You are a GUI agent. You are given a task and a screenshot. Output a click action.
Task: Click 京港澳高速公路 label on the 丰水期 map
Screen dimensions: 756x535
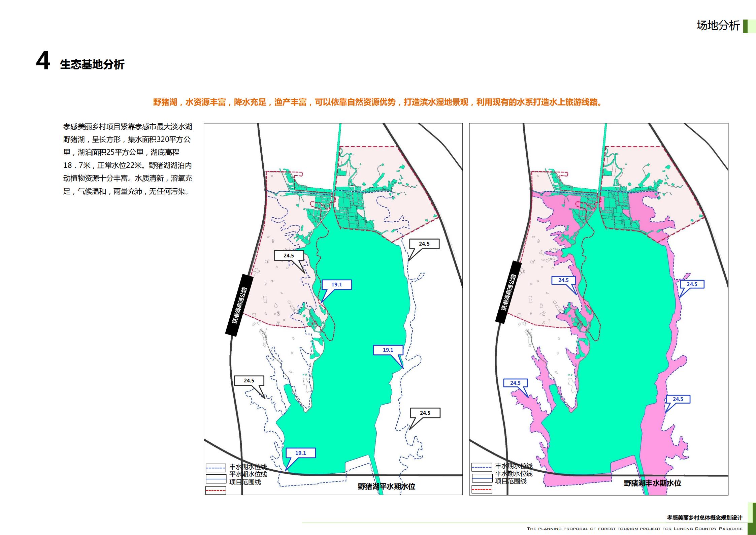[x=508, y=292]
